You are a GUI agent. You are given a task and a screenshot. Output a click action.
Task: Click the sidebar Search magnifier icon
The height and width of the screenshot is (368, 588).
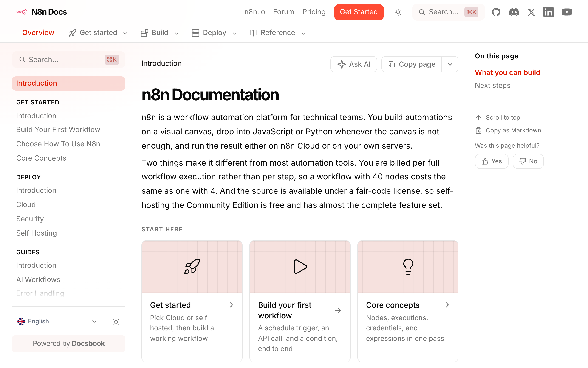(22, 60)
